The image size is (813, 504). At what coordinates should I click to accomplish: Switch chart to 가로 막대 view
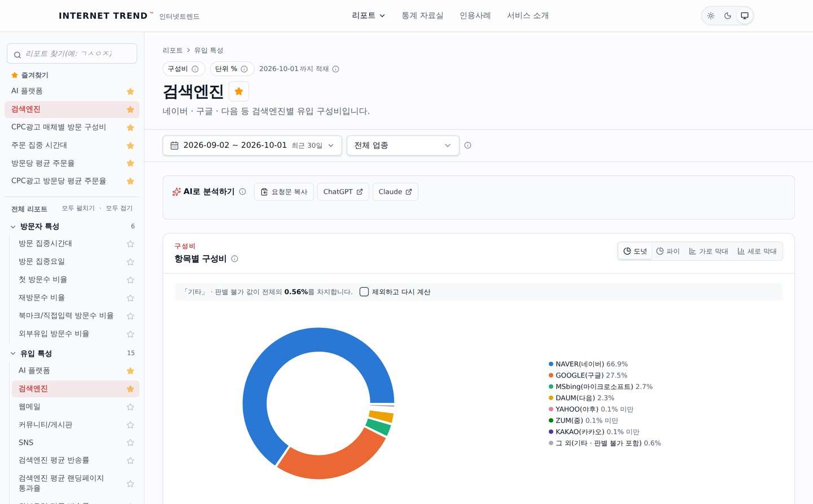(709, 251)
